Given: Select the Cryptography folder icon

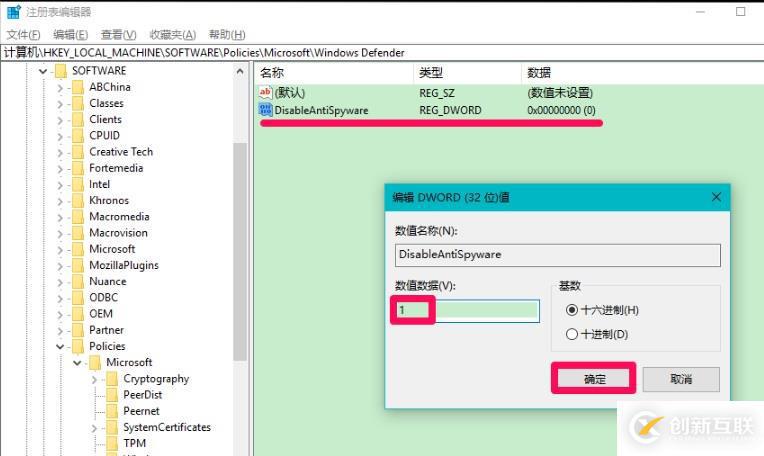Looking at the screenshot, I should [112, 379].
